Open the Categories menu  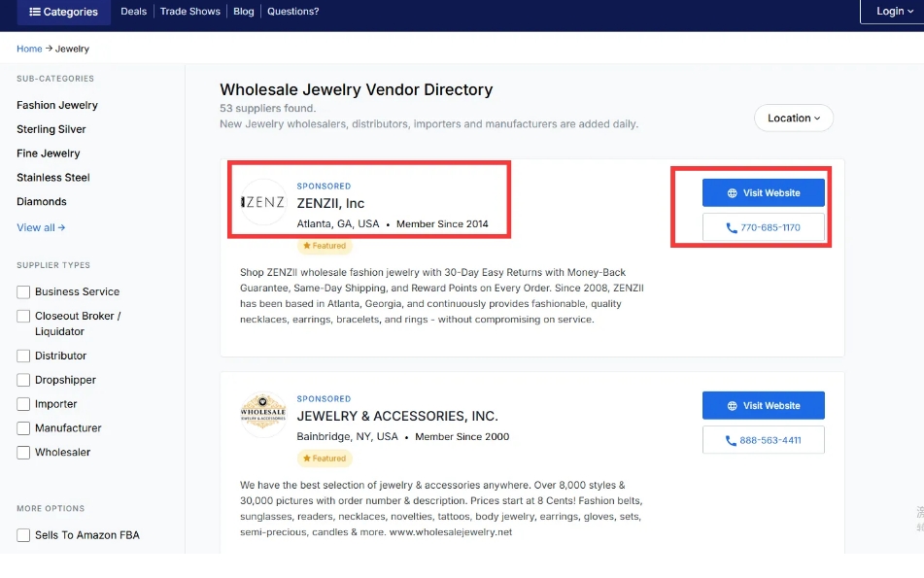[x=64, y=12]
